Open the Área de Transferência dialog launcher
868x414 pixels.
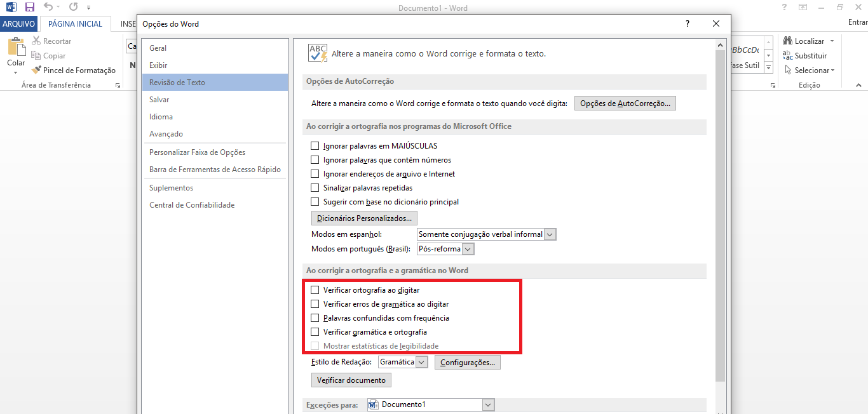(118, 85)
